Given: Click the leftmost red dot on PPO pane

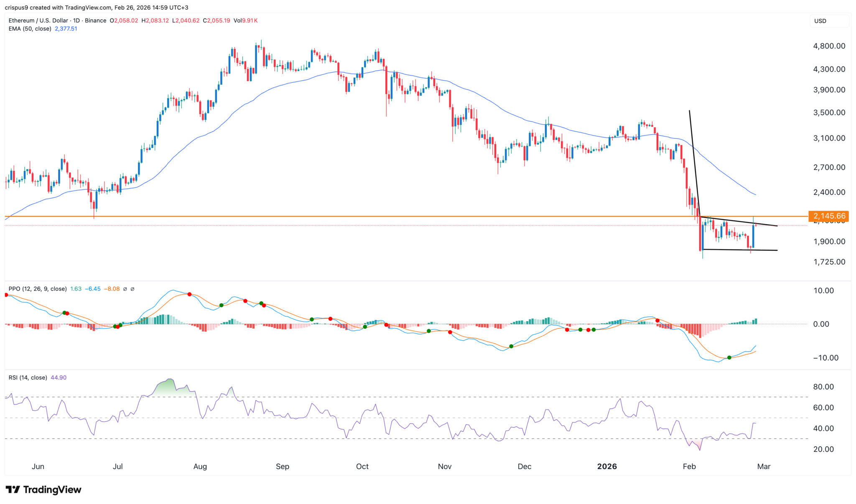Looking at the screenshot, I should tap(6, 295).
